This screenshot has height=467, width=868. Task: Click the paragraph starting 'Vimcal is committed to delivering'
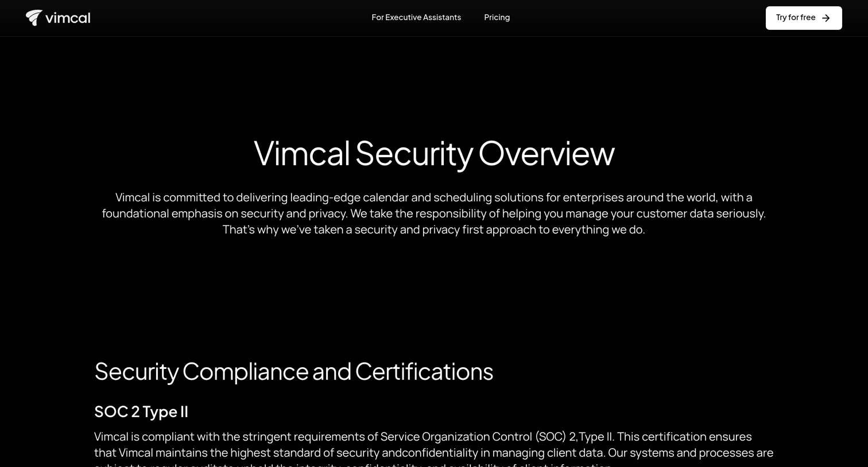coord(434,213)
